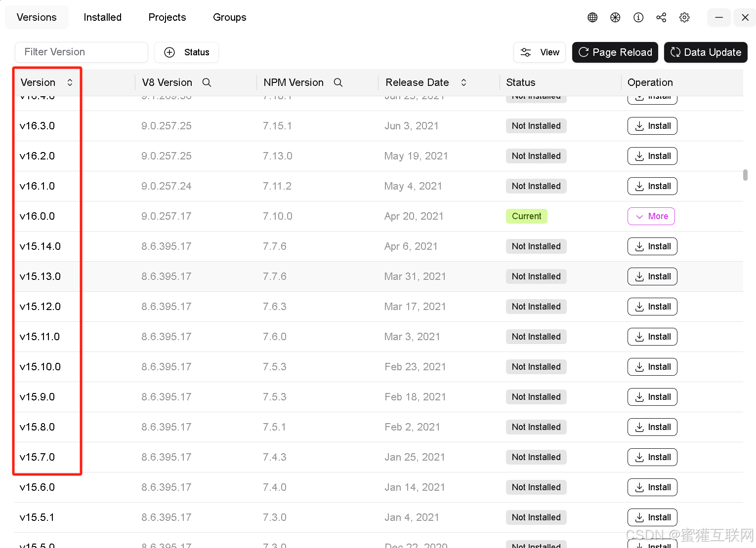The height and width of the screenshot is (548, 756).
Task: Click the Page Reload button
Action: (615, 52)
